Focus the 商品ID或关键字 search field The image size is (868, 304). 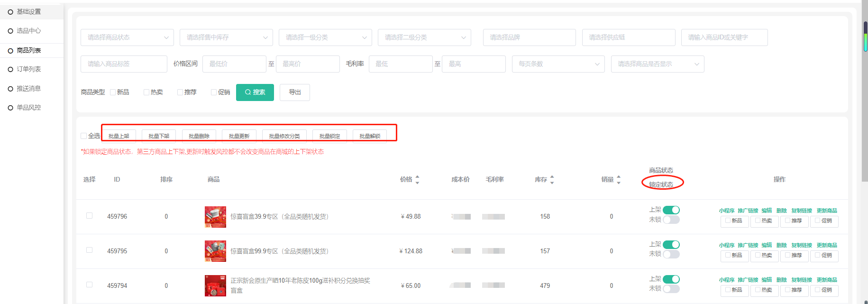point(724,37)
